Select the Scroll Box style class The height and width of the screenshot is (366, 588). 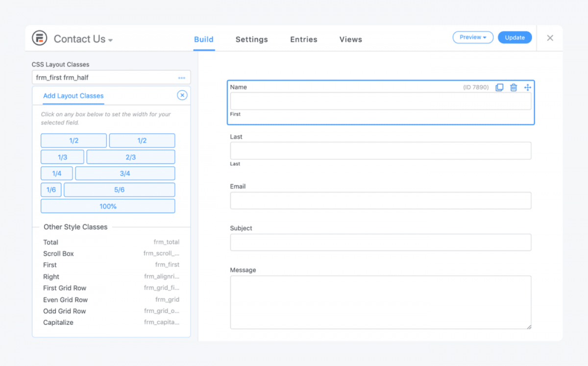click(x=58, y=253)
